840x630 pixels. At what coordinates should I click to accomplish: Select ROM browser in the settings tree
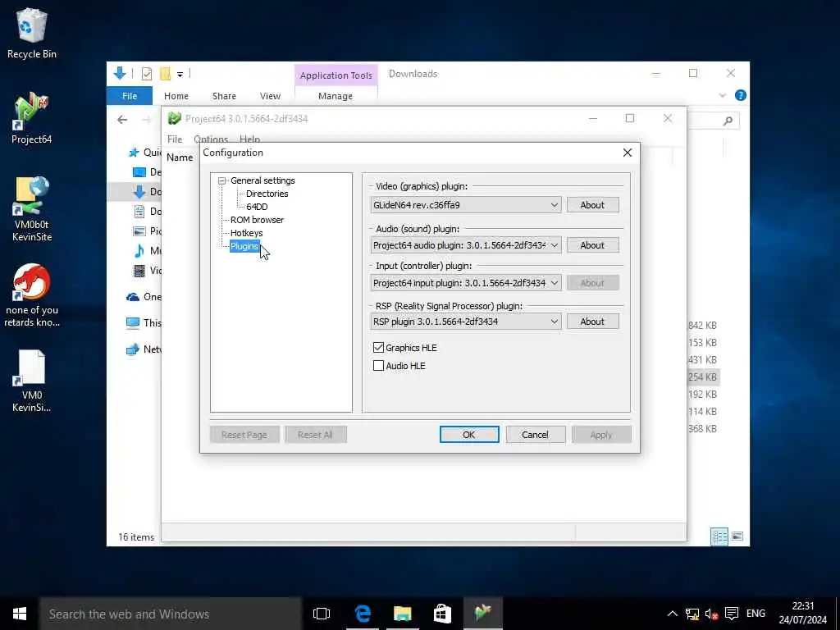click(257, 220)
